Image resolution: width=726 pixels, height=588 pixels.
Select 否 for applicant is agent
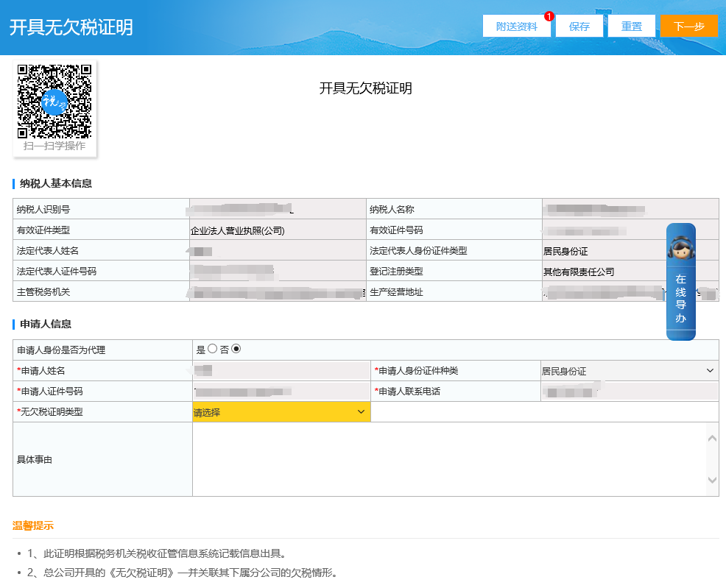tap(236, 349)
